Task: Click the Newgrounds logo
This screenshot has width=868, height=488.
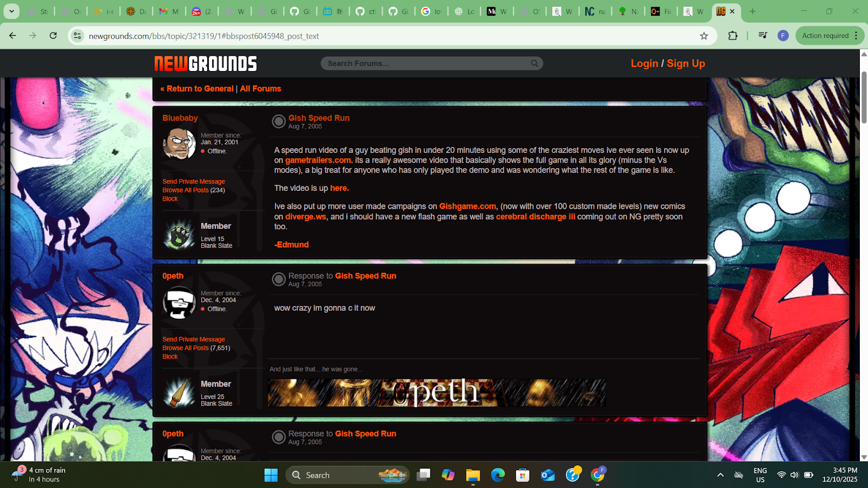Action: 206,63
